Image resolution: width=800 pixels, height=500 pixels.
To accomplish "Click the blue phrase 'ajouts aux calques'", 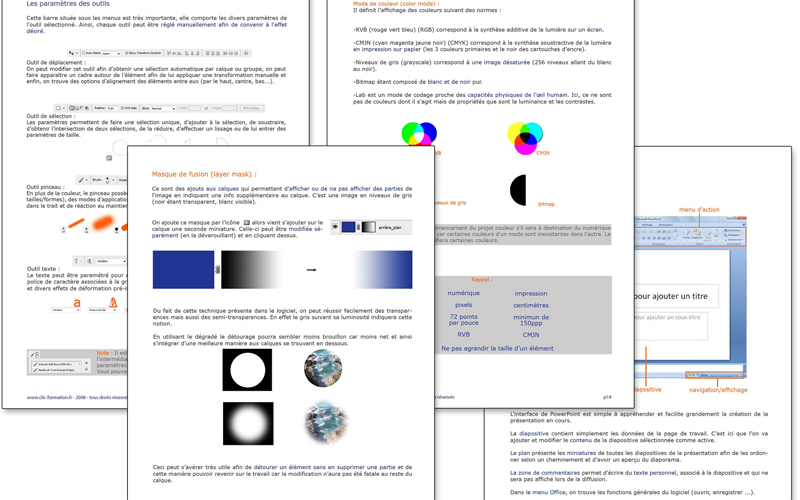I will pyautogui.click(x=213, y=189).
